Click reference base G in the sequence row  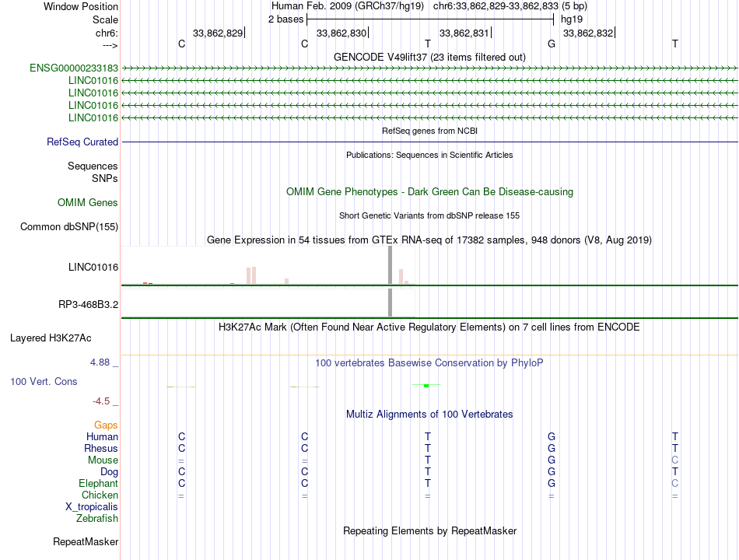[552, 44]
